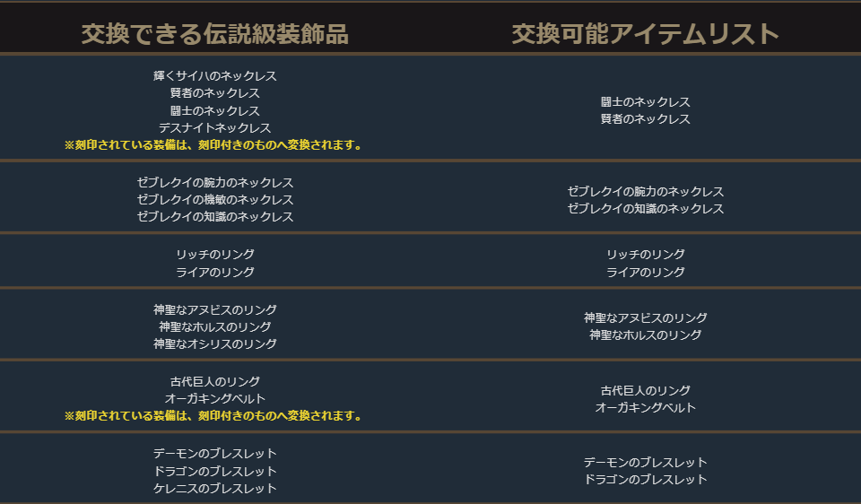Select 古代巨人のリング in the left column
861x504 pixels.
(x=214, y=382)
